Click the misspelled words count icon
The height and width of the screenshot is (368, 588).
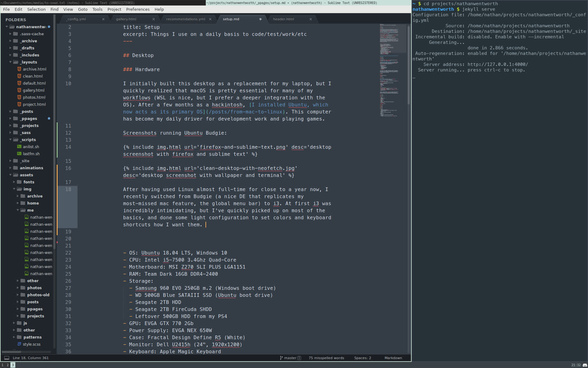327,358
